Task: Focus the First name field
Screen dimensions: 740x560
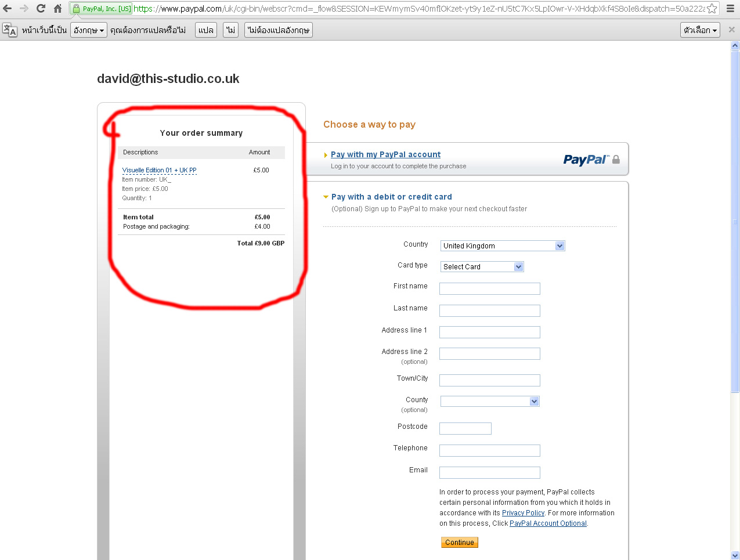Action: 490,288
